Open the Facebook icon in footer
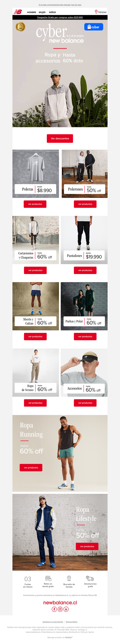 [54, 609]
